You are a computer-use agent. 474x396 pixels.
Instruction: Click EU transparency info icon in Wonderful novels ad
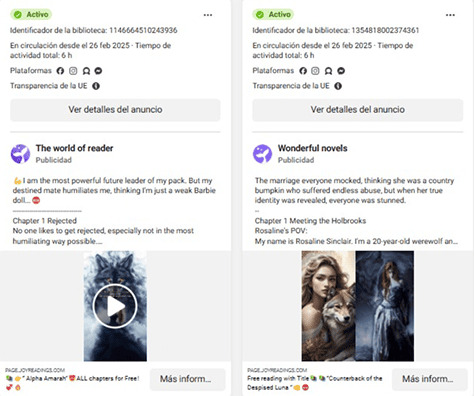point(338,86)
